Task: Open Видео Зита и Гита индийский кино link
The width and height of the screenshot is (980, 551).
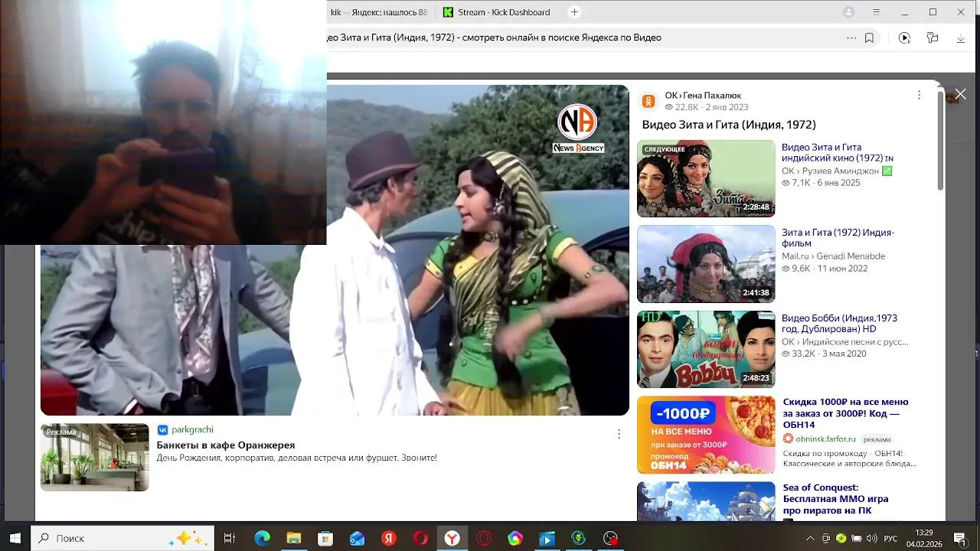Action: click(x=837, y=152)
